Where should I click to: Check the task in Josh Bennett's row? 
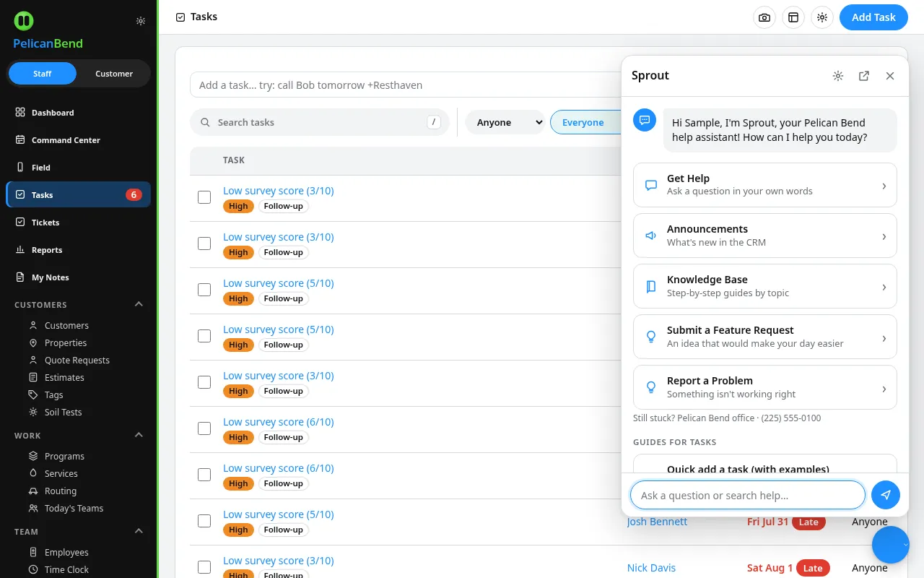[x=204, y=521]
